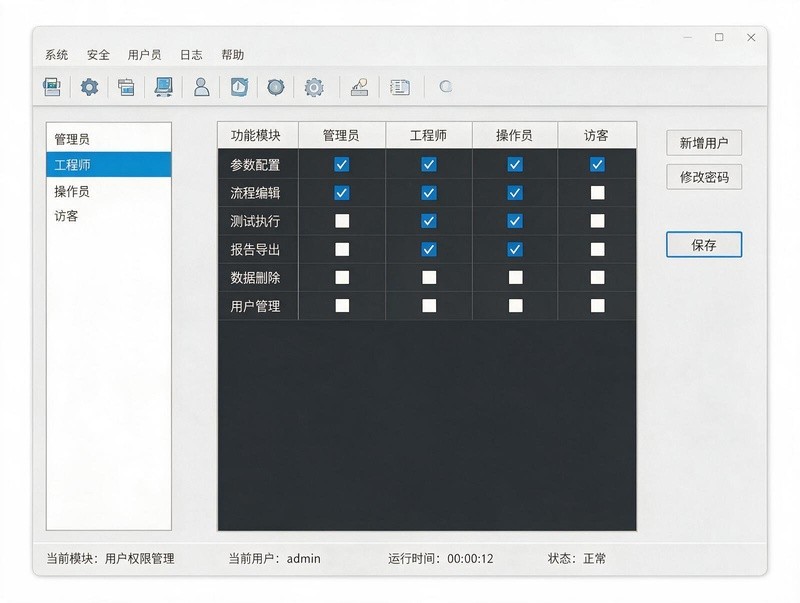Enable 数据删除 for 工程师
Viewport: 800px width, 603px height.
point(430,278)
